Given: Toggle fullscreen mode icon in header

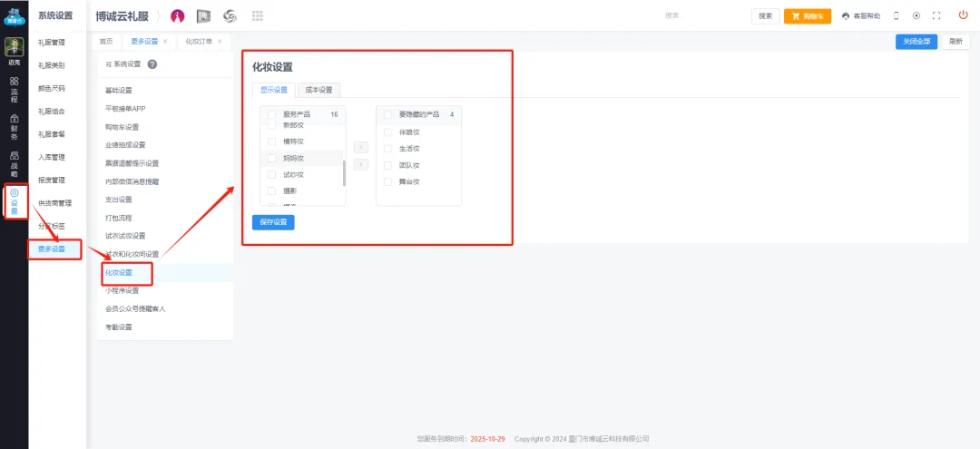Looking at the screenshot, I should click(x=936, y=16).
